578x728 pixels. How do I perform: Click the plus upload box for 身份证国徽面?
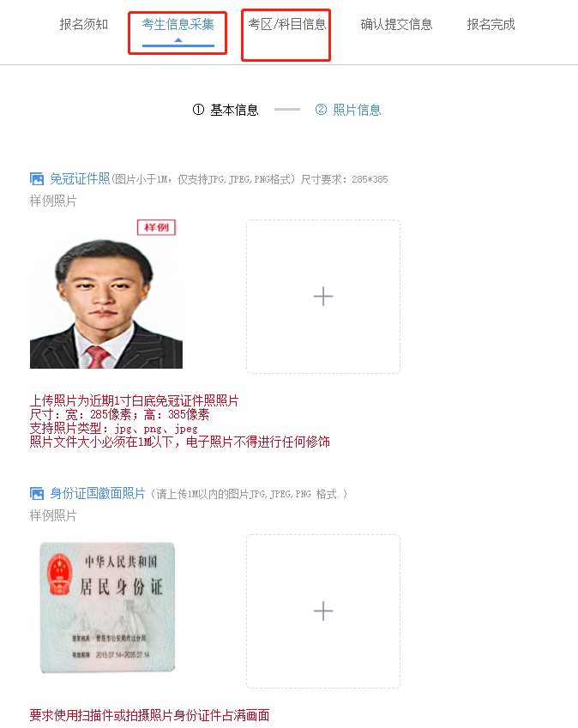(x=323, y=611)
